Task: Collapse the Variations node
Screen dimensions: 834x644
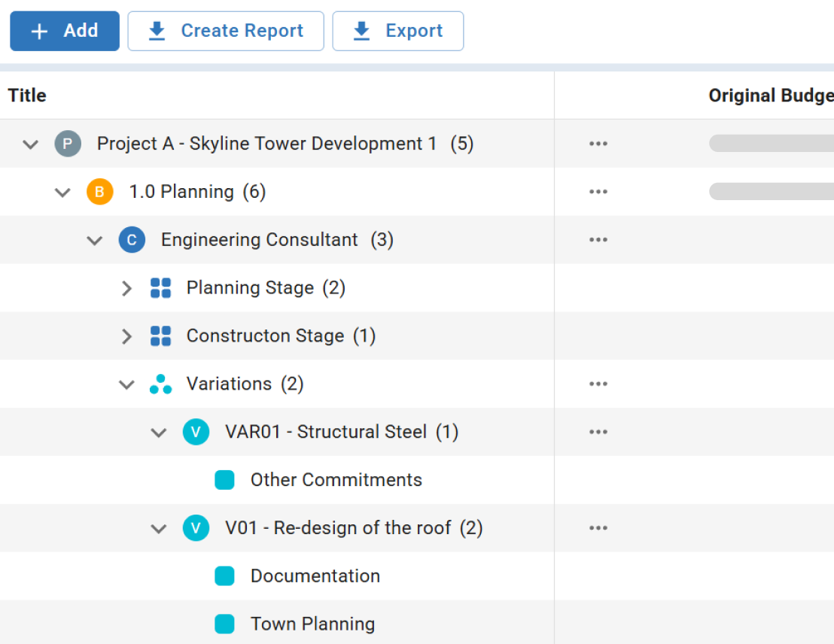Action: click(126, 384)
